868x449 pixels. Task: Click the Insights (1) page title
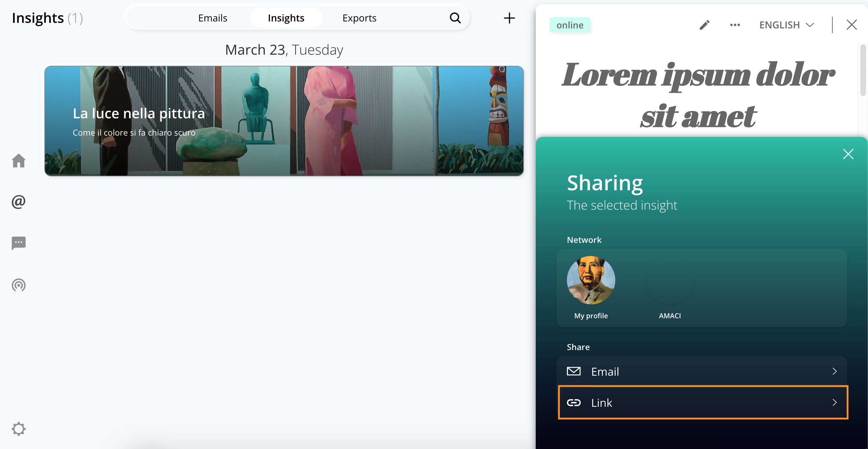tap(47, 18)
